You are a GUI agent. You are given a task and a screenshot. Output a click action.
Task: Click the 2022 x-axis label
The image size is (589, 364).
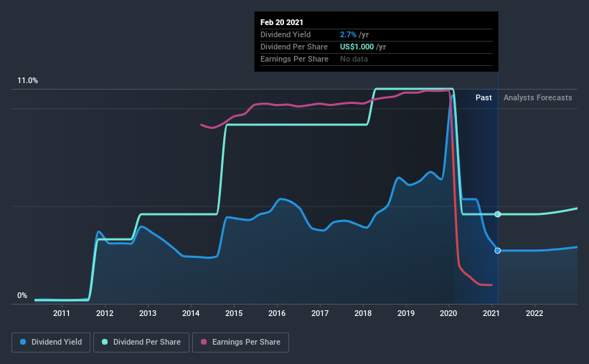pyautogui.click(x=534, y=313)
